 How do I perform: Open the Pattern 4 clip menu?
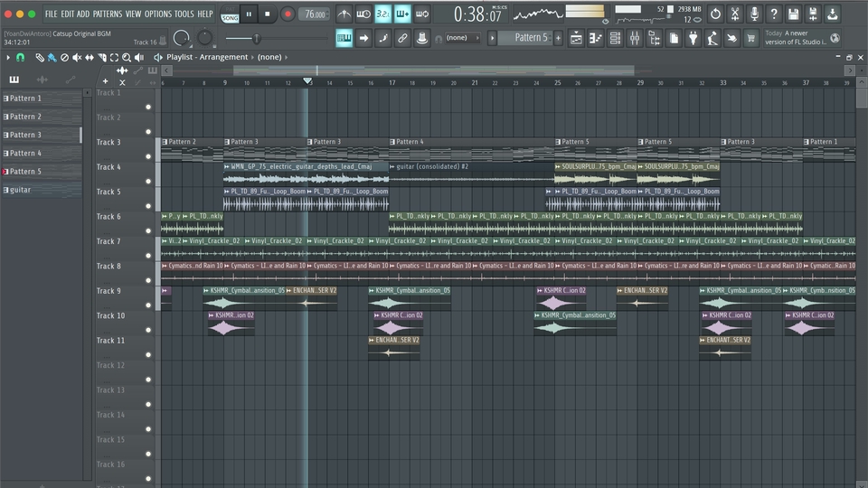(x=392, y=142)
